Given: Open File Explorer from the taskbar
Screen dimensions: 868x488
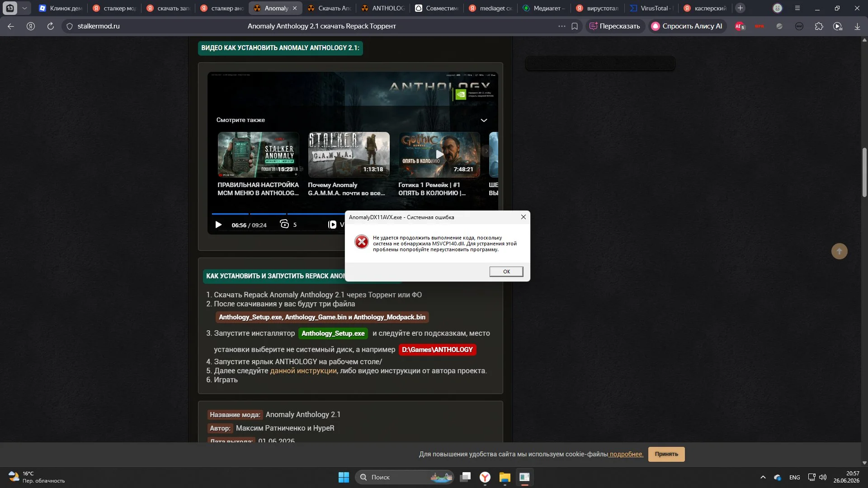Looking at the screenshot, I should coord(505,477).
